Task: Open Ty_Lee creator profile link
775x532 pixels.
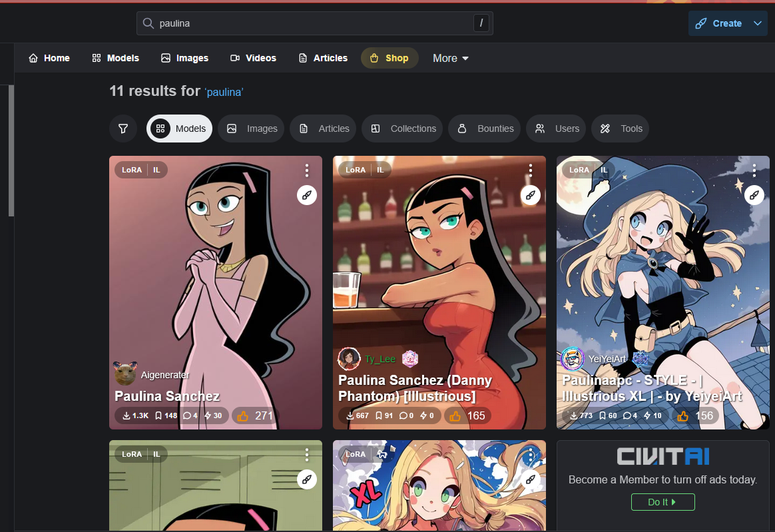Action: [x=380, y=359]
